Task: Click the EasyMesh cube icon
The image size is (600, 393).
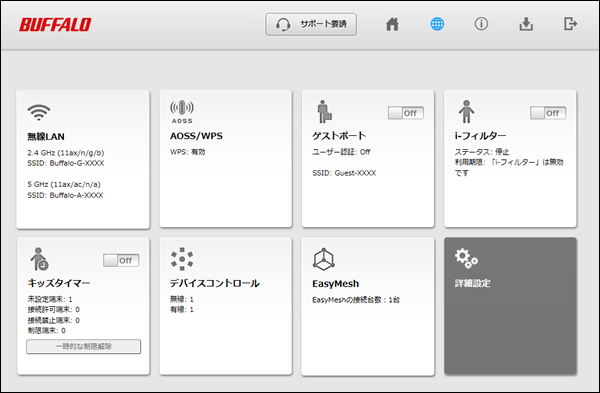Action: (x=324, y=259)
